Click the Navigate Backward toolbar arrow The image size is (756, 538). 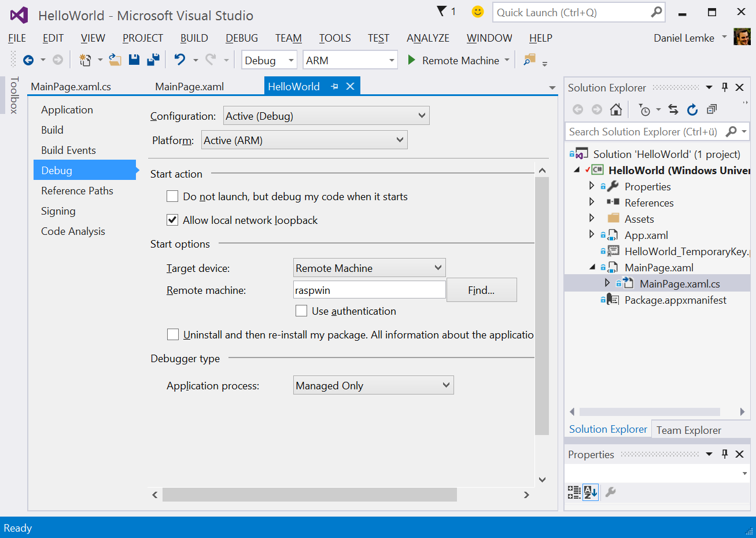click(x=28, y=60)
